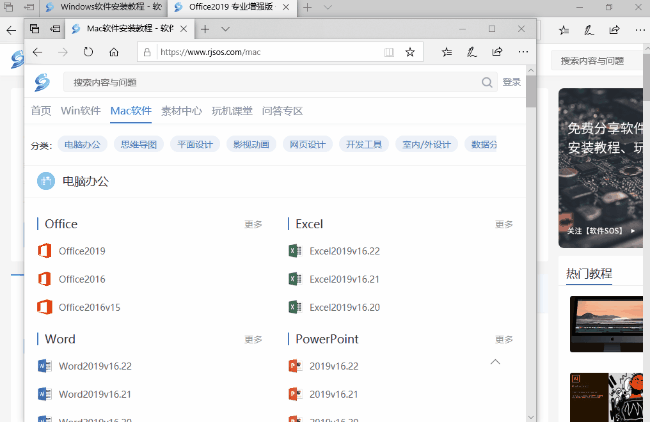Open add notes pen icon in front window
Viewport: 650px width, 422px height.
[472, 52]
